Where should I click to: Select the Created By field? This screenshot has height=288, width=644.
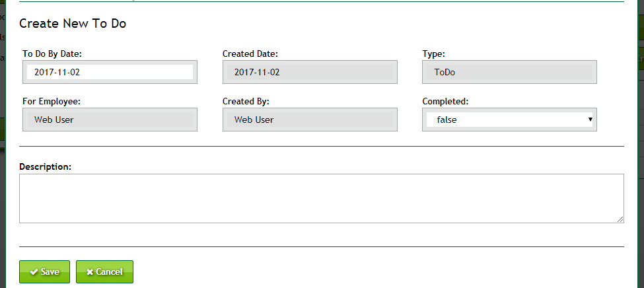(310, 120)
